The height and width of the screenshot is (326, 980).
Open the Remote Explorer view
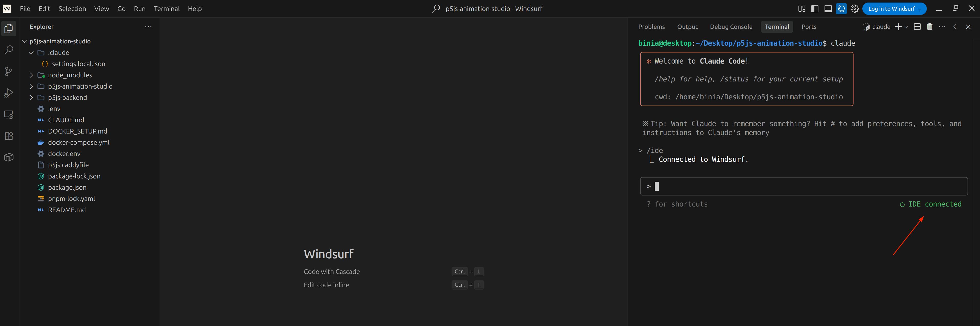click(x=8, y=114)
